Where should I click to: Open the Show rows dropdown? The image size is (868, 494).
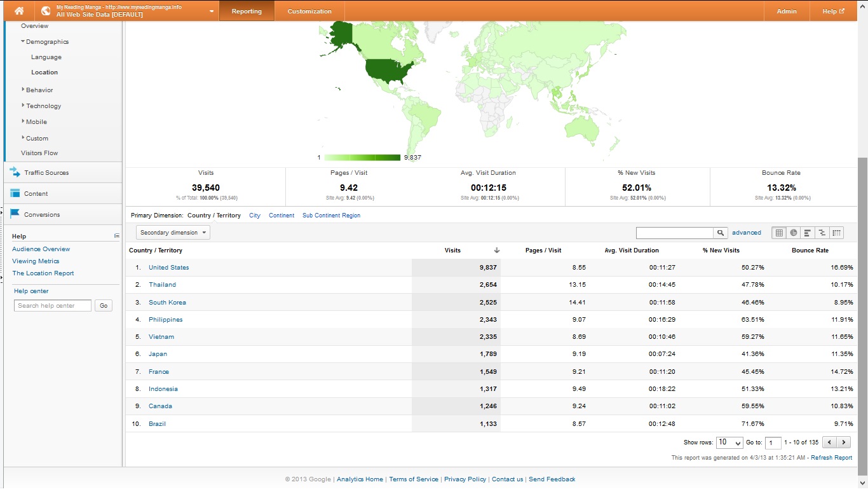coord(729,443)
